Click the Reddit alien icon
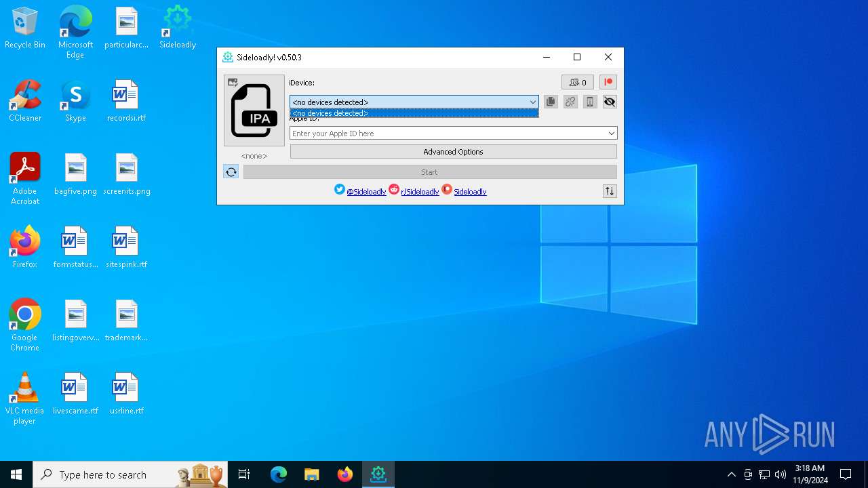The height and width of the screenshot is (488, 868). coord(394,190)
